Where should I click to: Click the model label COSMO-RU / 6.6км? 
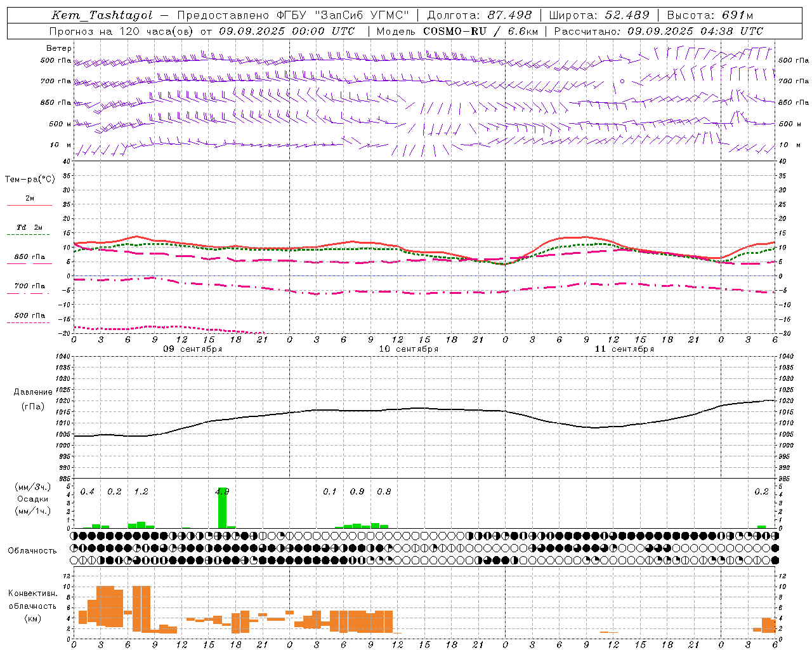pos(481,31)
